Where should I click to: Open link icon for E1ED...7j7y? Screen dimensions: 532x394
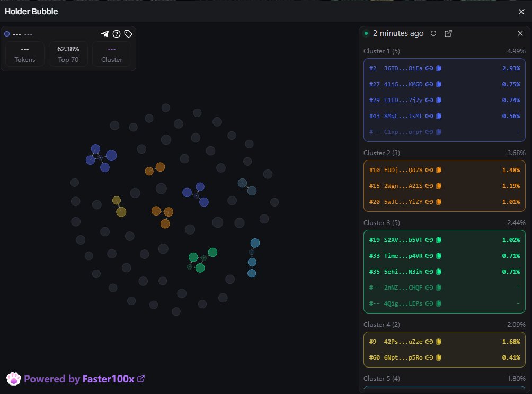(x=429, y=100)
